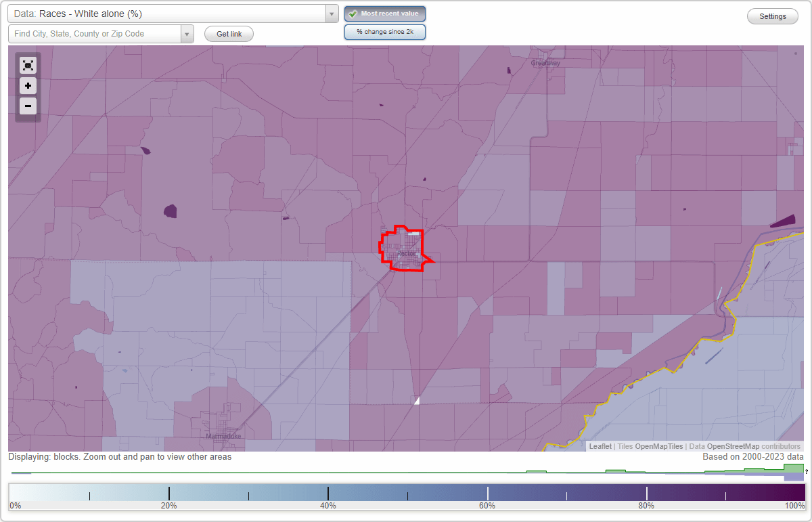Follow the Leaflet attribution link
Image resolution: width=812 pixels, height=522 pixels.
(600, 446)
